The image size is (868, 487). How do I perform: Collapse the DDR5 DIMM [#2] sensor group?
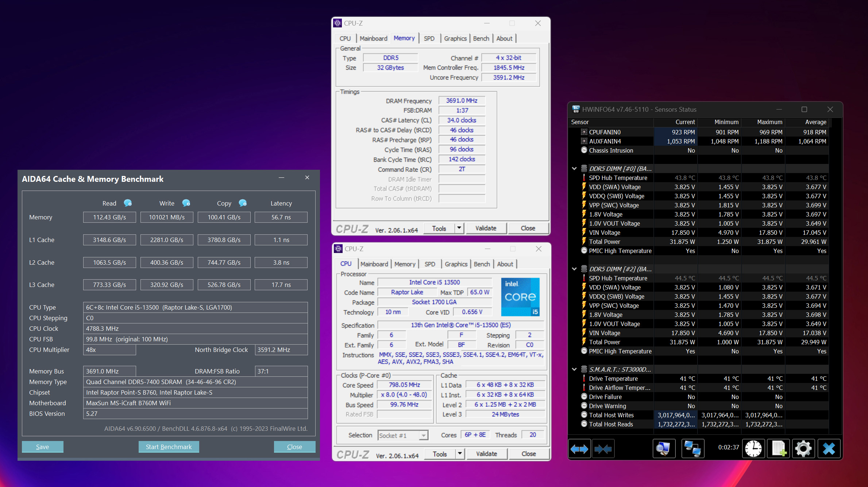point(574,269)
